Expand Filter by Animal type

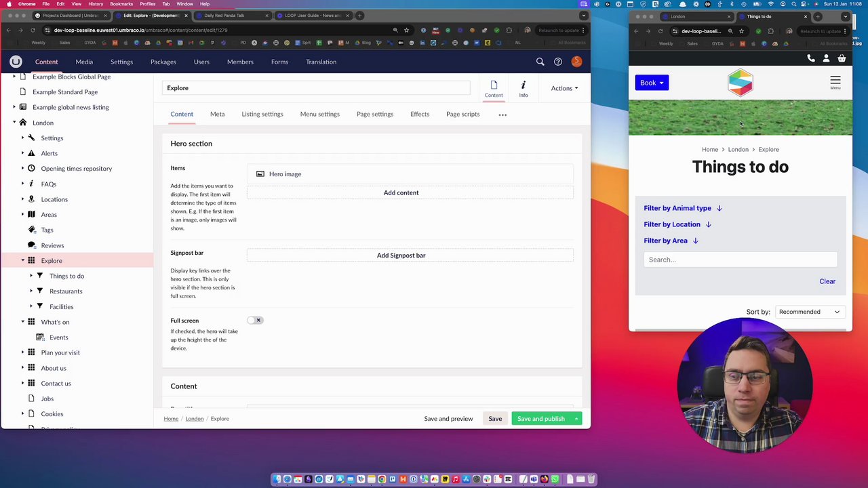(x=683, y=208)
